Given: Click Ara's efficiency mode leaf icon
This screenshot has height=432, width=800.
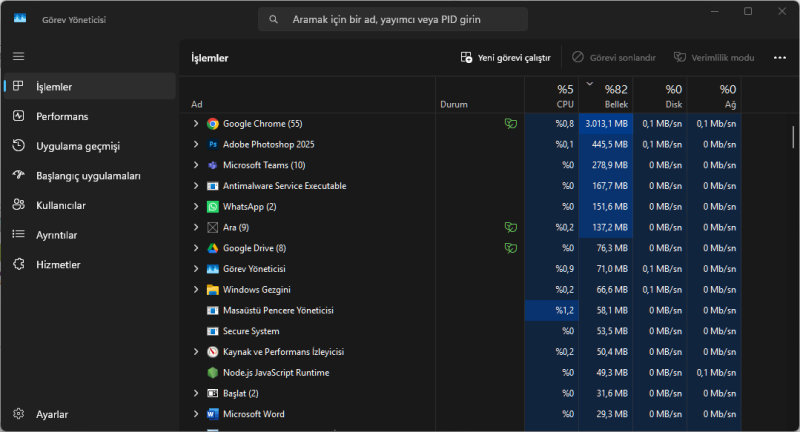Looking at the screenshot, I should pos(511,227).
